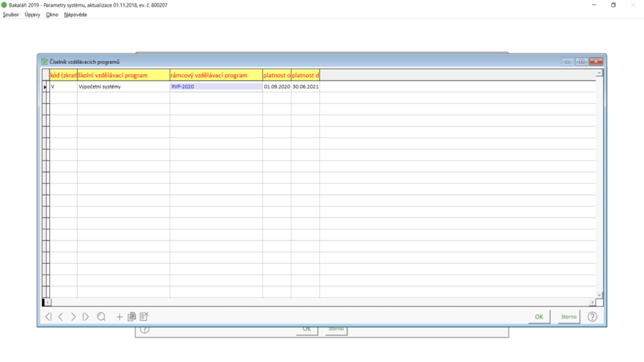
Task: Click the vertical scrollbar down arrow
Action: tap(599, 295)
